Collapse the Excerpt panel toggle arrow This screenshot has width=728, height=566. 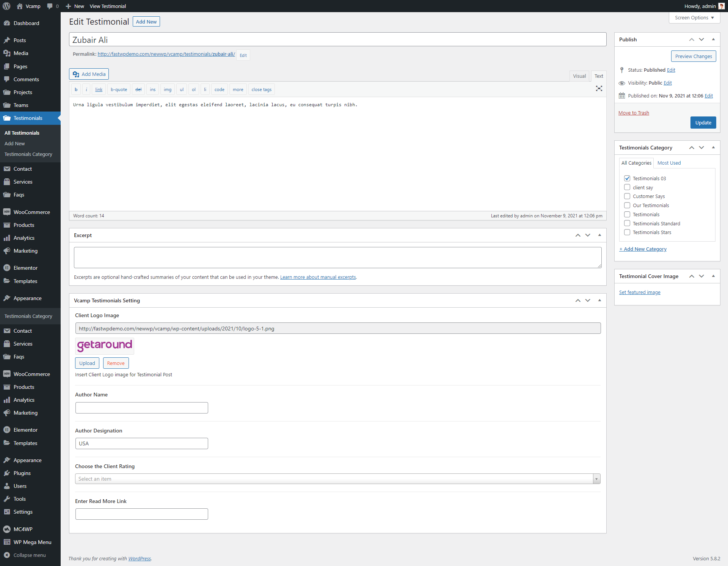(599, 235)
